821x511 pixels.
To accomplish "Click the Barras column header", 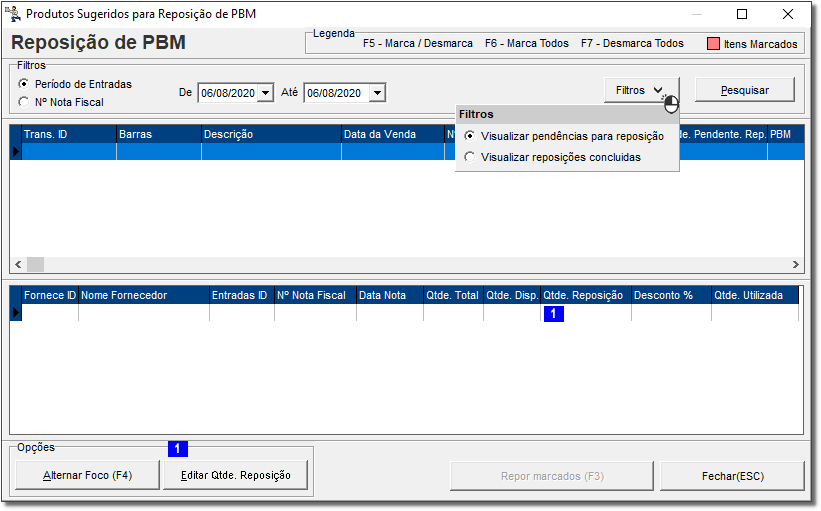I will point(159,134).
